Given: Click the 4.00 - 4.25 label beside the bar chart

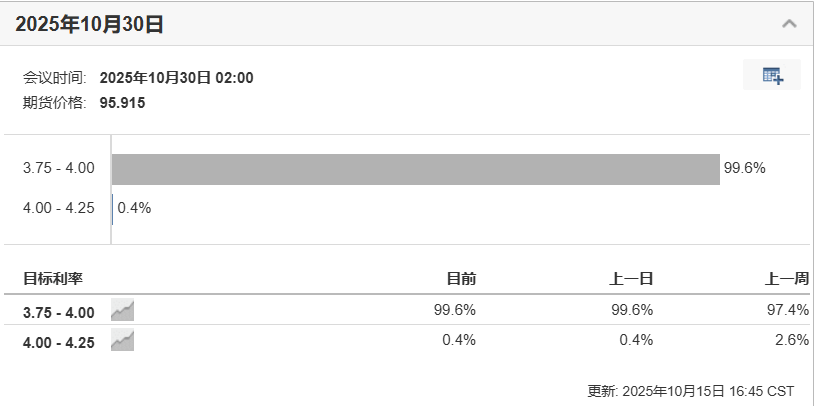Looking at the screenshot, I should [x=58, y=208].
